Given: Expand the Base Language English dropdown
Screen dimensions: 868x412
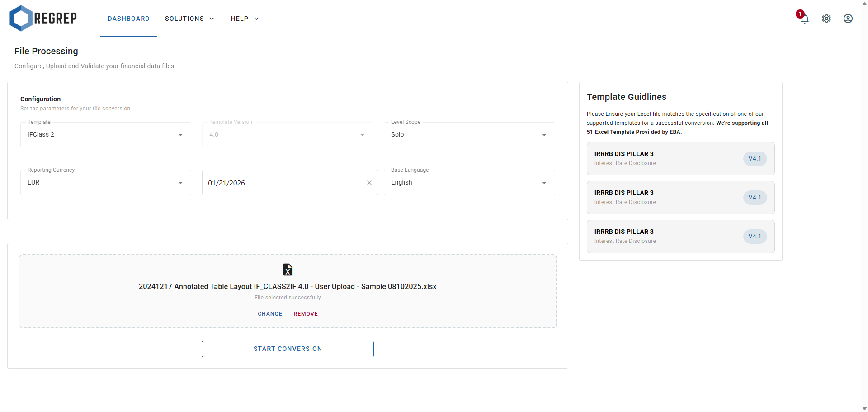Looking at the screenshot, I should pyautogui.click(x=544, y=182).
